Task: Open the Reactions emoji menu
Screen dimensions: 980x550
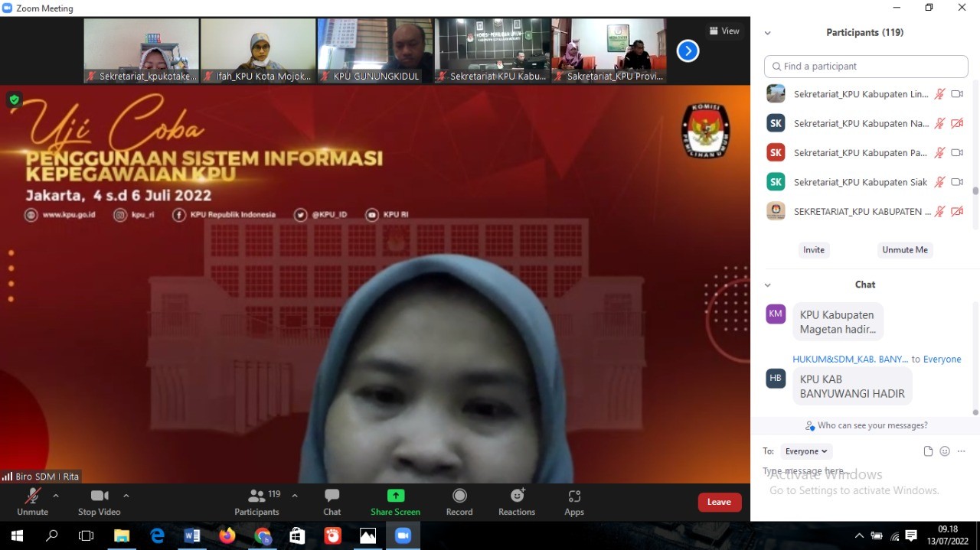Action: tap(517, 496)
